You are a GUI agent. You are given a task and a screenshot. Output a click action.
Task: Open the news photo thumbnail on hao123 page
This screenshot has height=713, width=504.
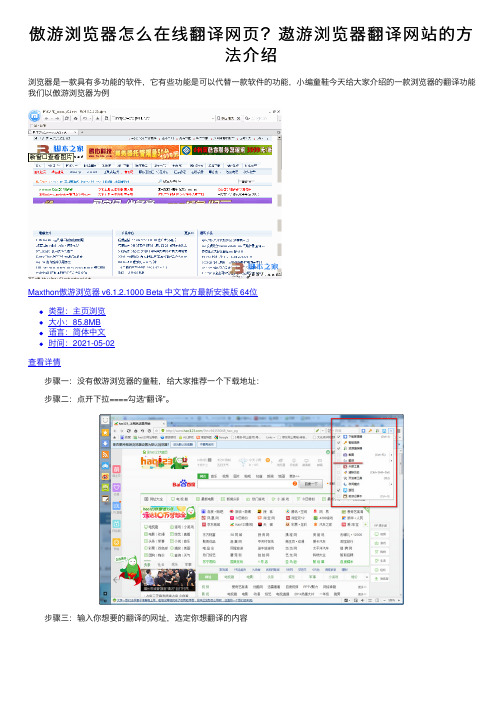pos(168,579)
